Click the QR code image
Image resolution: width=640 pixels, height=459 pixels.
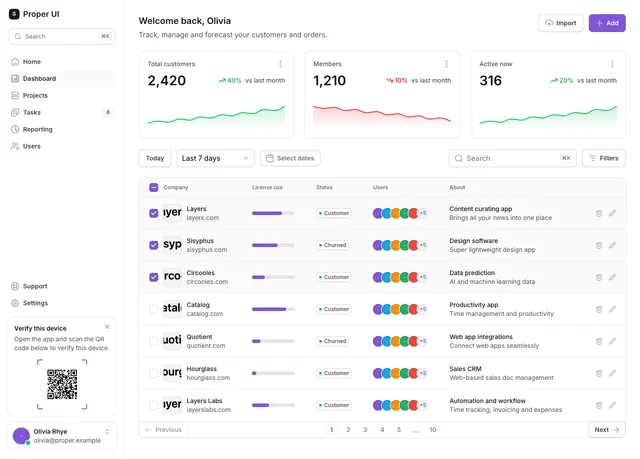point(62,384)
